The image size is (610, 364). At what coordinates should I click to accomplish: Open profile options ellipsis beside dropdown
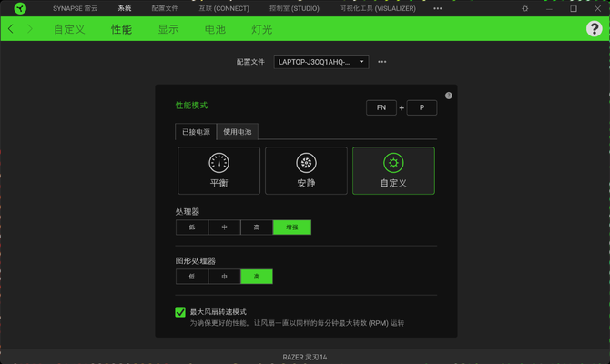pos(382,62)
